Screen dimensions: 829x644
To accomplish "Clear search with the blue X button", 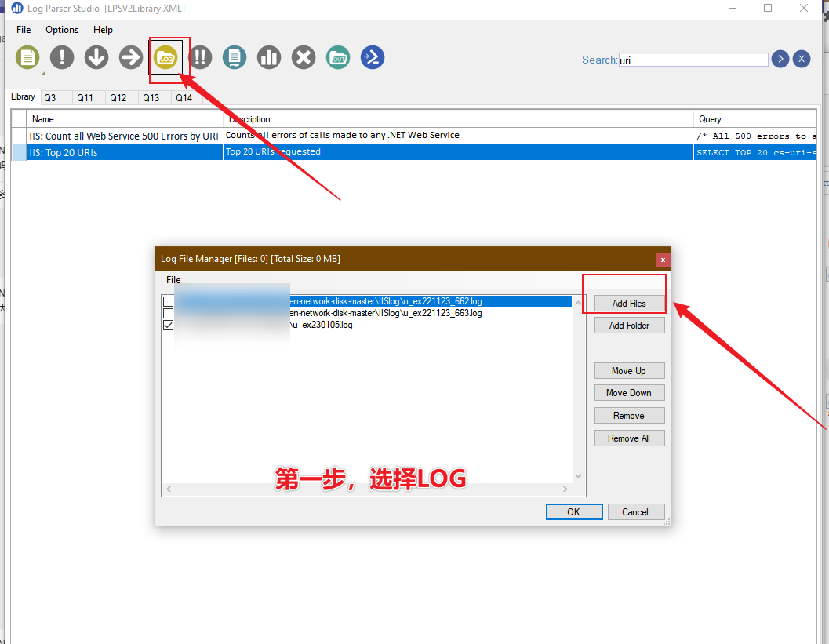I will 802,59.
